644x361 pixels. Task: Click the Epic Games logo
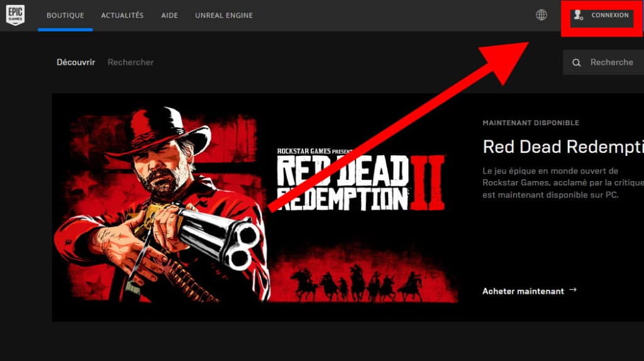tap(15, 15)
